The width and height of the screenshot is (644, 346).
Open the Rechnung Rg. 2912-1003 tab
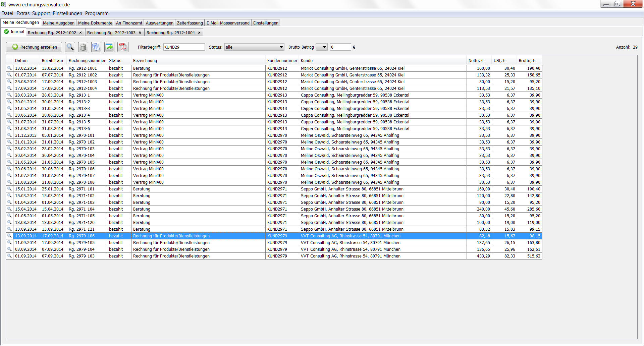tap(111, 33)
